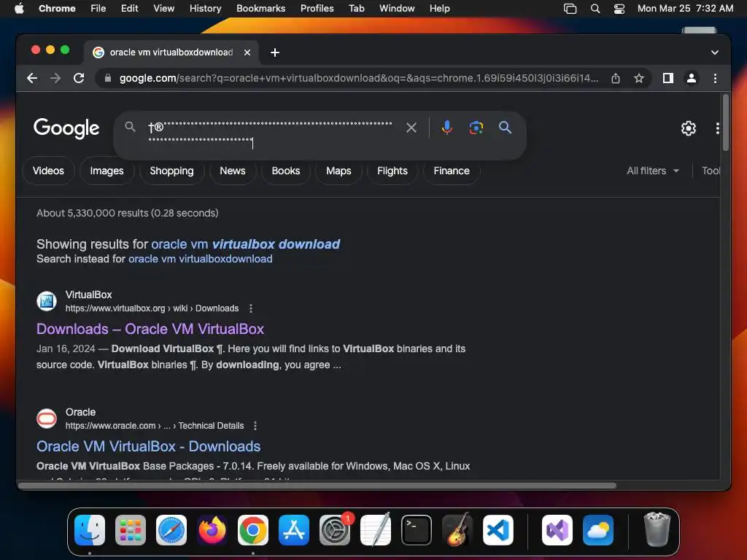Click the forward navigation arrow
The image size is (747, 560).
pyautogui.click(x=55, y=78)
